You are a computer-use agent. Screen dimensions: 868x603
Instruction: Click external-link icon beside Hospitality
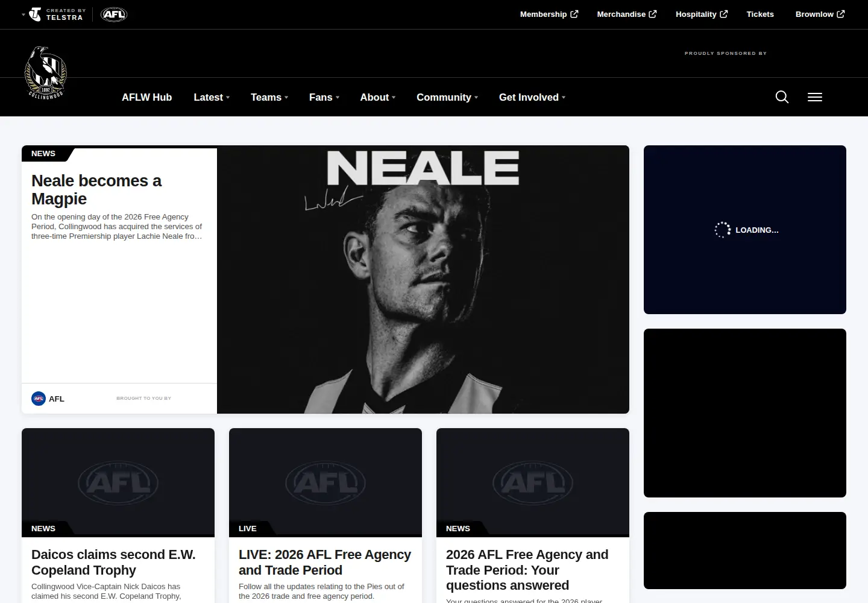coord(724,14)
